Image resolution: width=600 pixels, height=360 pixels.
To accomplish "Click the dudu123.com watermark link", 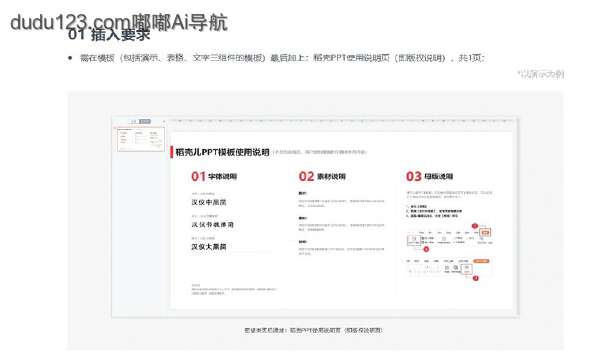I will click(119, 23).
